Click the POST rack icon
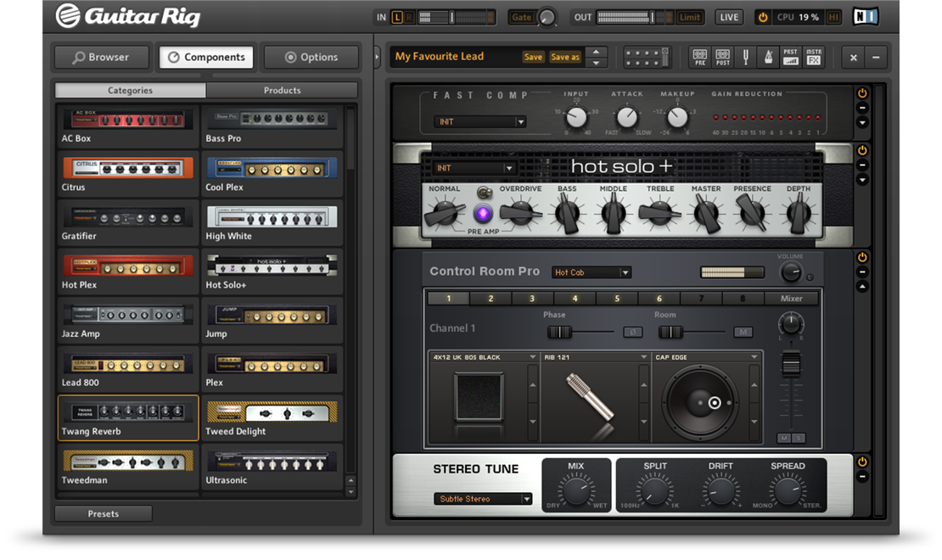942x560 pixels. 723,57
